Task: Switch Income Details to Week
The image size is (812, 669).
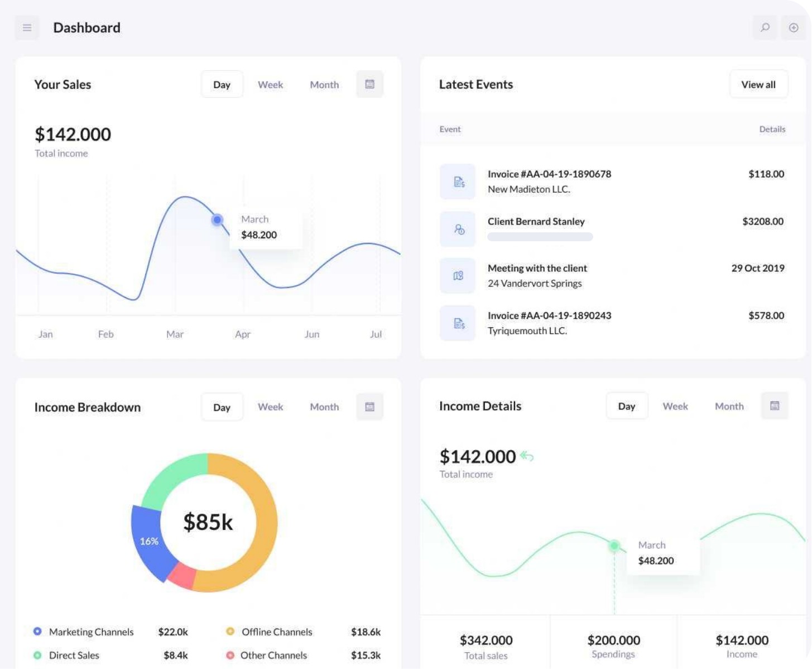Action: (x=675, y=406)
